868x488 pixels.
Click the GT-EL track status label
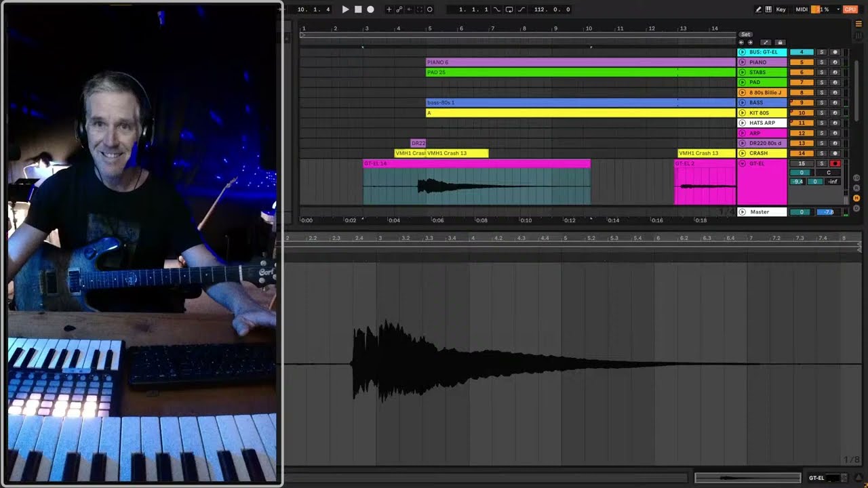click(816, 478)
